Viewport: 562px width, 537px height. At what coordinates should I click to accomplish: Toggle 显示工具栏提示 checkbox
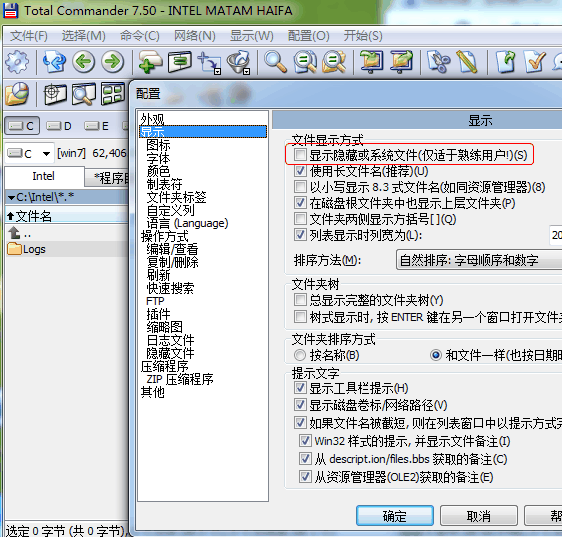click(x=300, y=388)
